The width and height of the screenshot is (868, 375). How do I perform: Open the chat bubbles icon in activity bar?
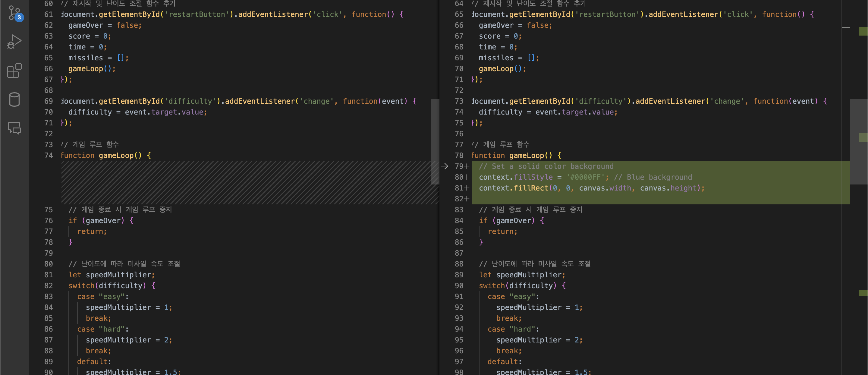tap(14, 128)
